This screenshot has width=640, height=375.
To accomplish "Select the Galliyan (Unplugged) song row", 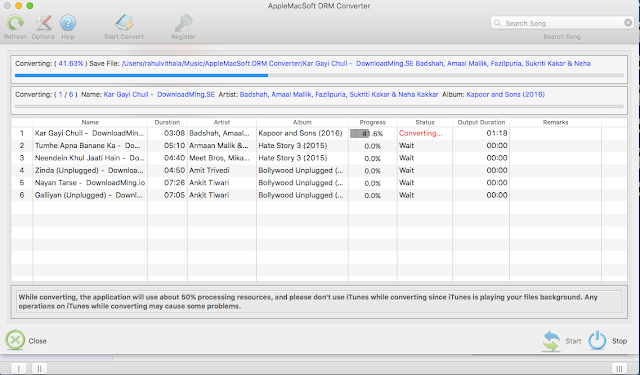I will coord(319,195).
